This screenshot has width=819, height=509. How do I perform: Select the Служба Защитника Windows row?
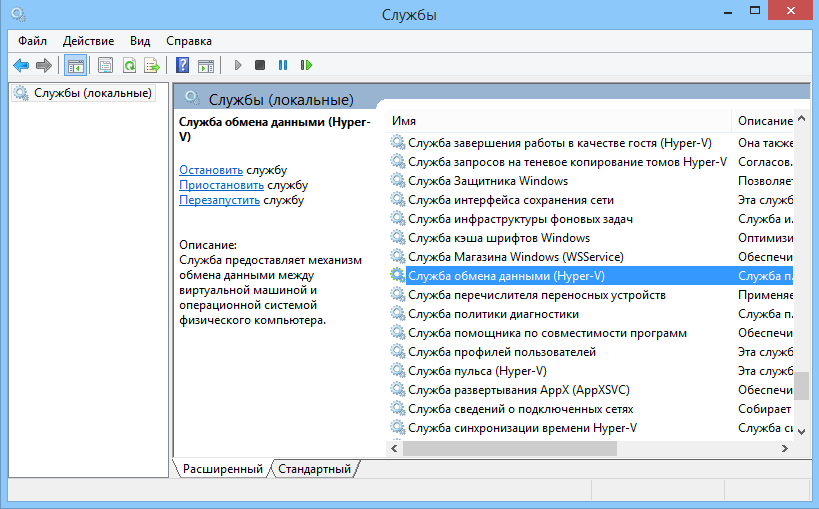(x=487, y=181)
